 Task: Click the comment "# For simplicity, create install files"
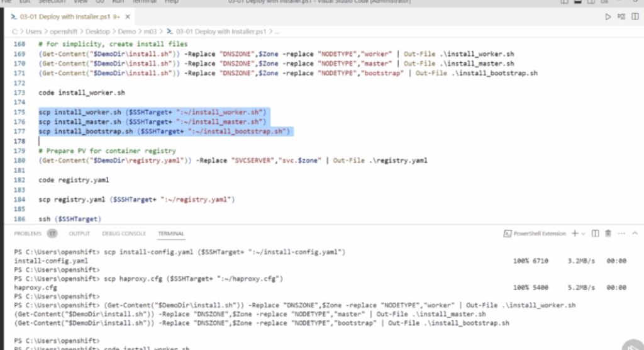[x=113, y=44]
